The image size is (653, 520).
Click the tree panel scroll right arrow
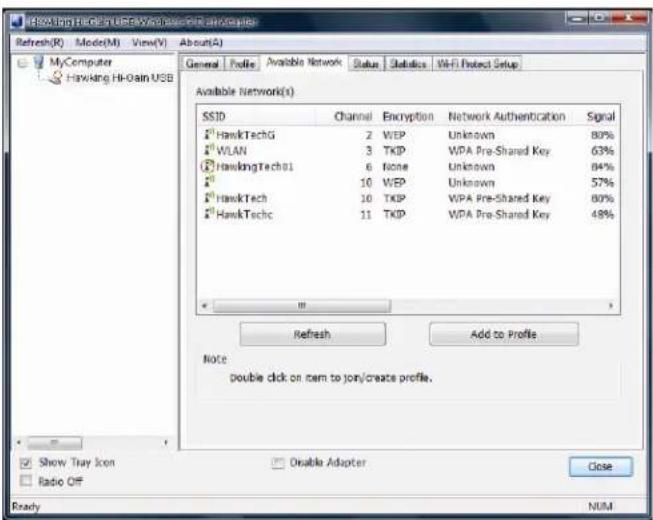[x=166, y=442]
